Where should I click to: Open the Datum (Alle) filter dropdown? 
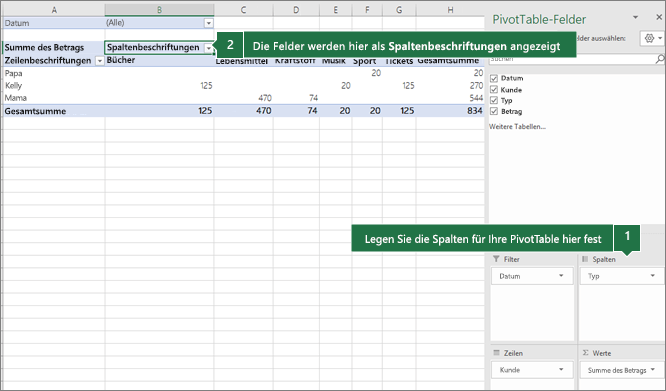(x=209, y=23)
